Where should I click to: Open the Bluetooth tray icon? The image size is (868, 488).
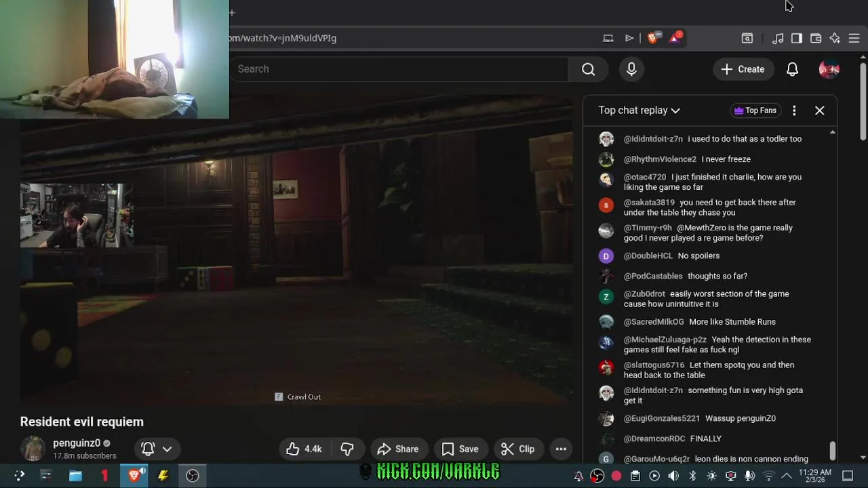692,476
